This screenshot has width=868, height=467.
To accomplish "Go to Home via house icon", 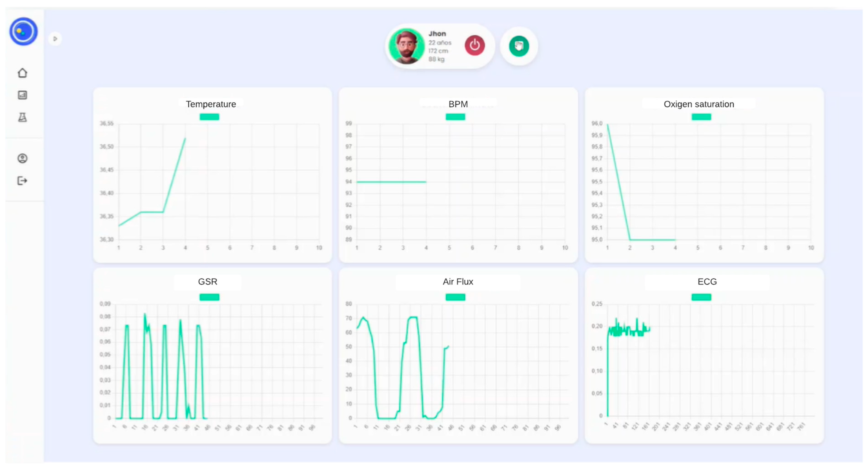I will coord(23,73).
